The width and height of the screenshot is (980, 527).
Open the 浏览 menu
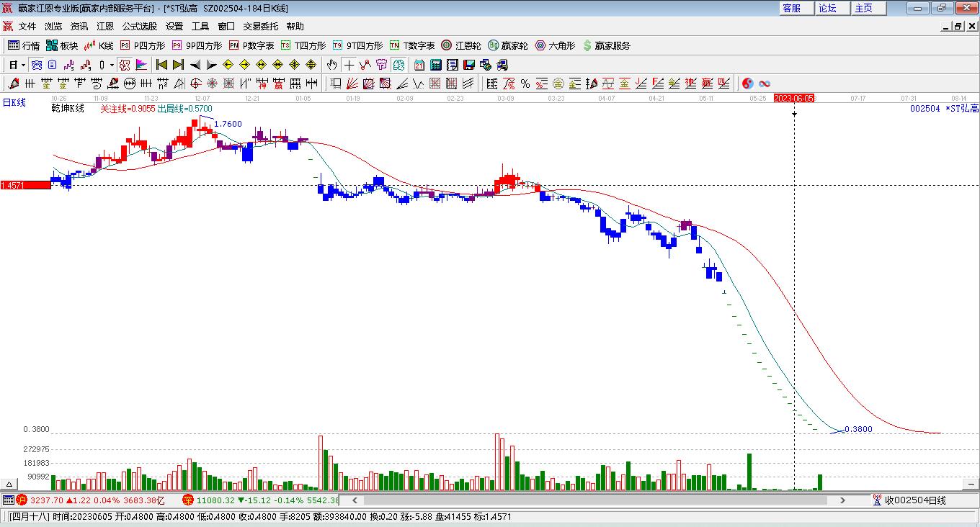point(53,27)
